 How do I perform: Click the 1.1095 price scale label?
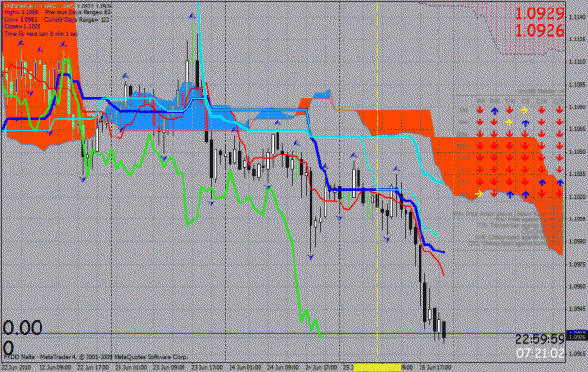tap(578, 84)
